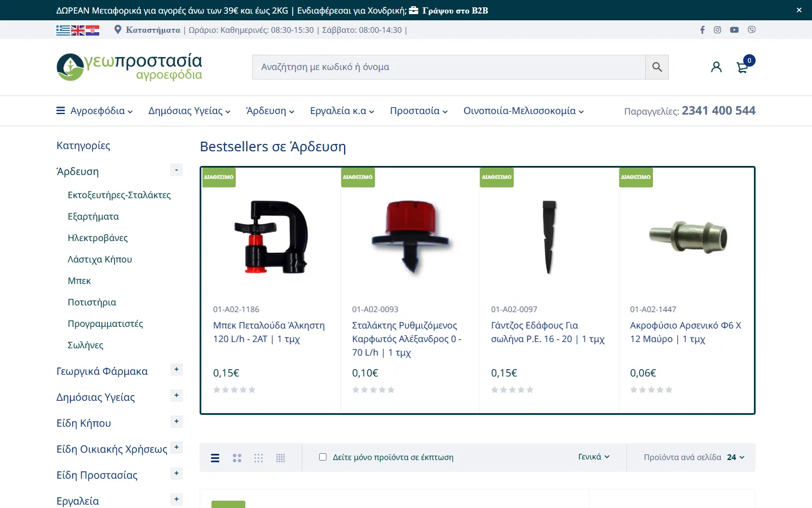Viewport: 812px width, 508px height.
Task: Open the user account icon
Action: (716, 67)
